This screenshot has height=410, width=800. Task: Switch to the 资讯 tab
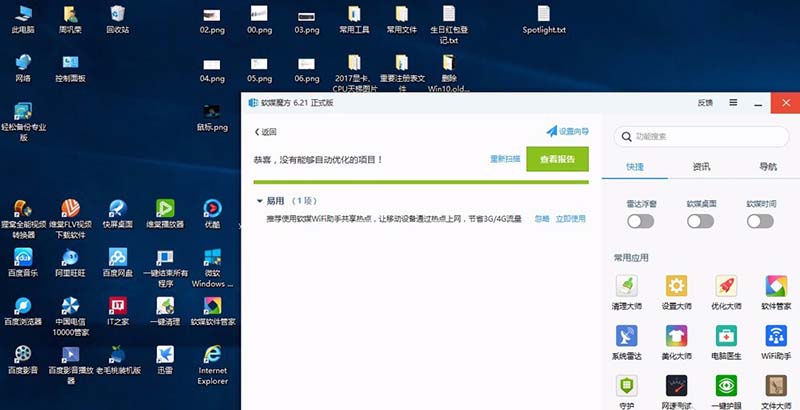tap(701, 167)
